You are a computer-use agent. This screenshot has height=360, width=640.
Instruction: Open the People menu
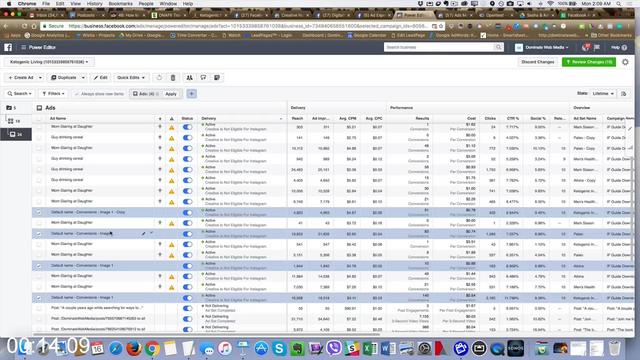pos(146,4)
